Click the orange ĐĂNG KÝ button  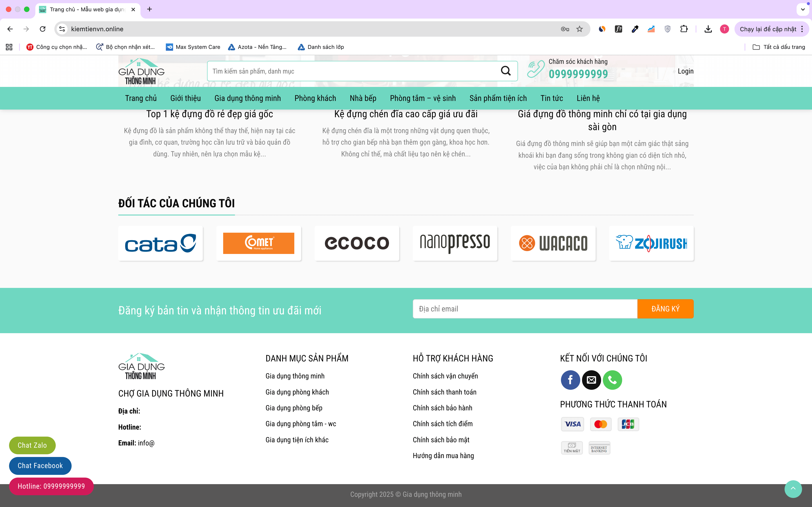[x=665, y=309]
